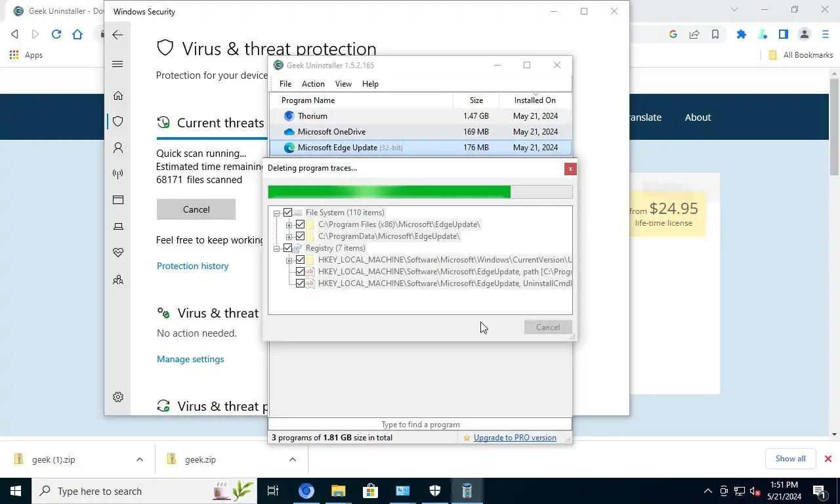840x504 pixels.
Task: Click Type here to search taskbar box
Action: coord(143,491)
